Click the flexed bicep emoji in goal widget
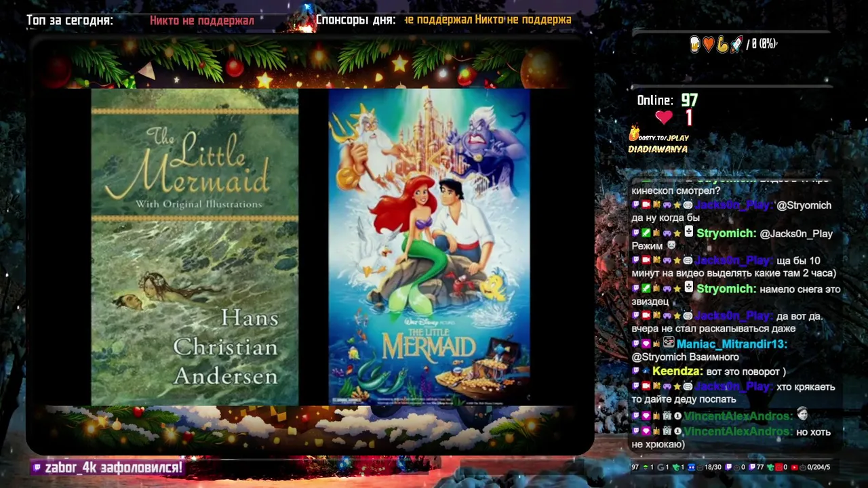 pos(722,45)
